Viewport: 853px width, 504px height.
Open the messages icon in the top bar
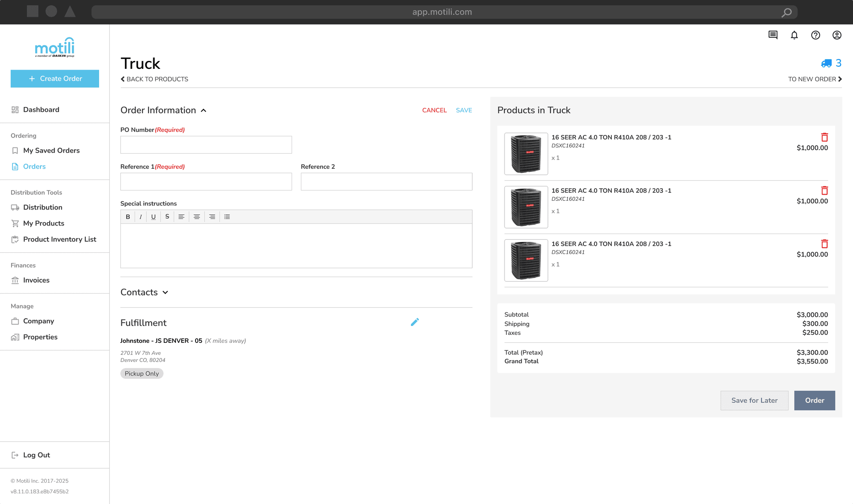coord(773,35)
